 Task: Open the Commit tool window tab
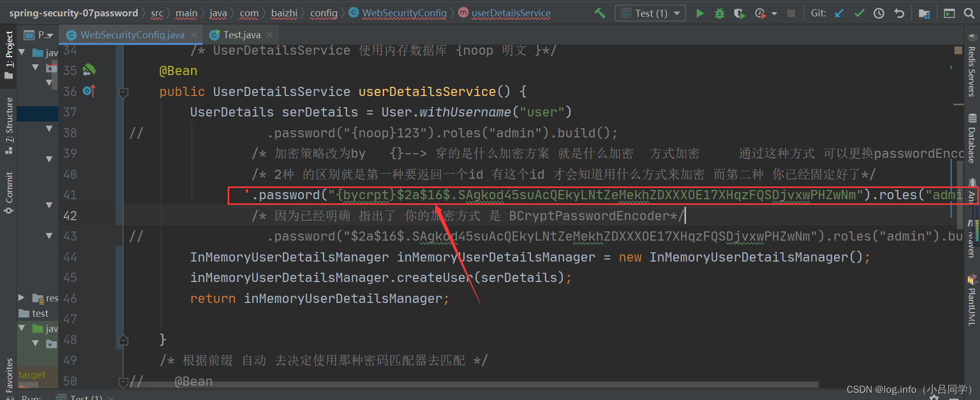tap(9, 193)
